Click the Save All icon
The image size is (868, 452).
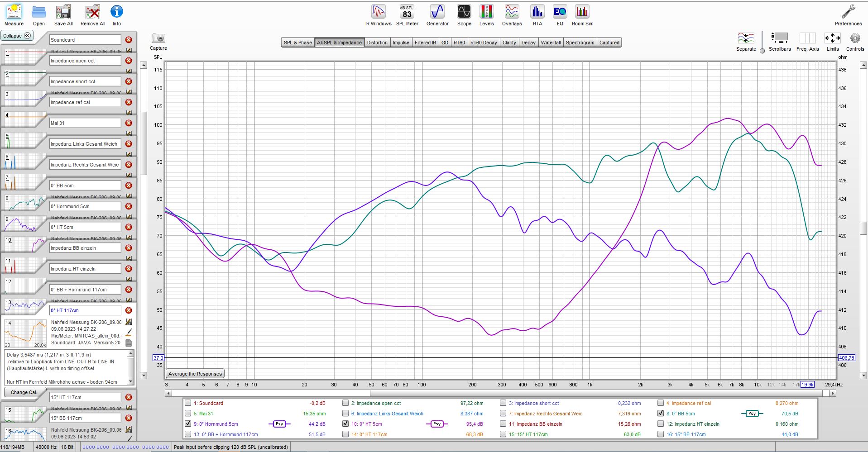(63, 15)
